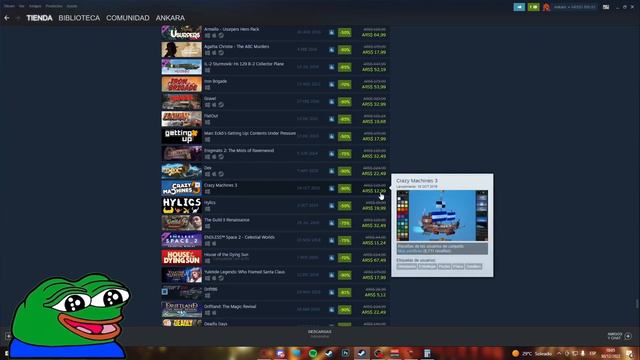Click the discount badge in Hylics row
640x360 pixels.
[344, 206]
